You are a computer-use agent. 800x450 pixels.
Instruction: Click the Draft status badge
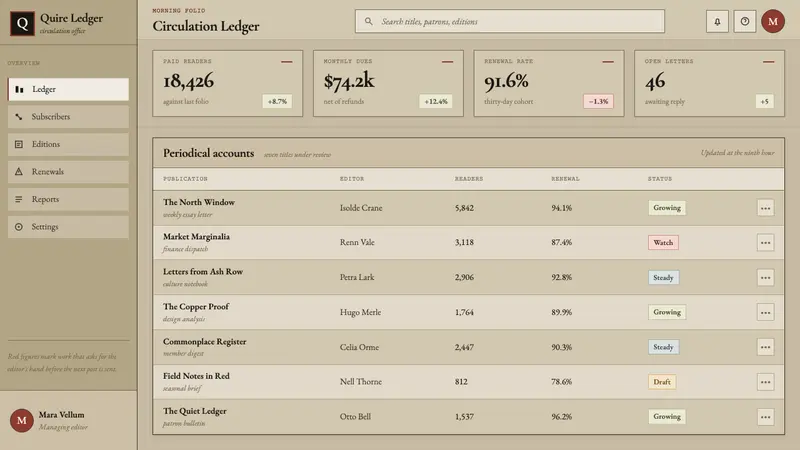point(662,382)
